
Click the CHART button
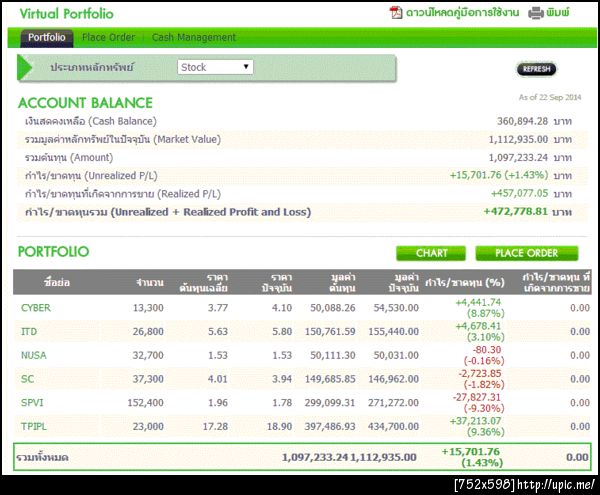(431, 253)
